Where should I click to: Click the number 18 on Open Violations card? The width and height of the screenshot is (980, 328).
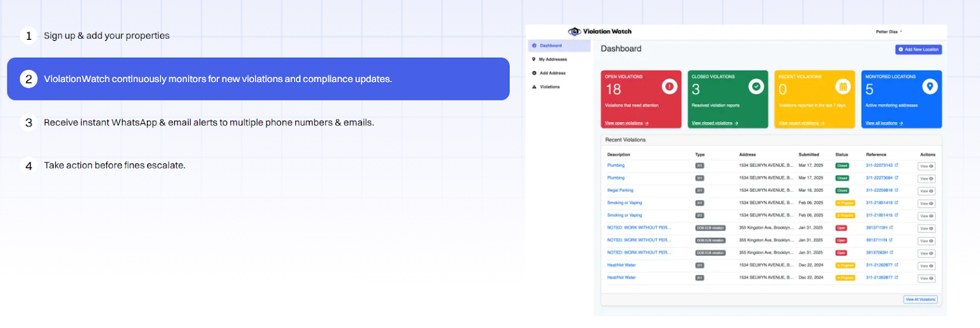pyautogui.click(x=613, y=90)
